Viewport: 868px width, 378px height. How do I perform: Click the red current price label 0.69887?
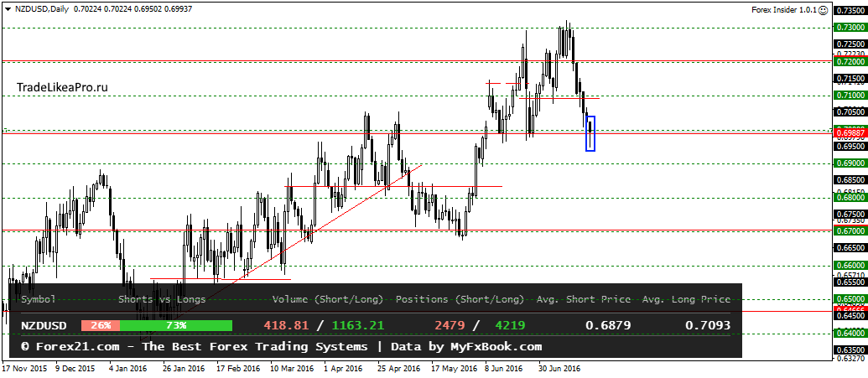tap(850, 134)
